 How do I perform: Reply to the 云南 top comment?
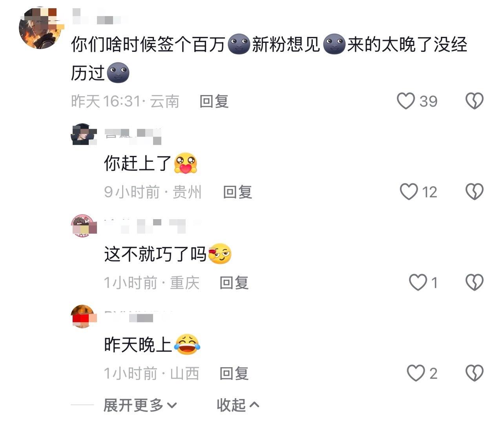[214, 101]
